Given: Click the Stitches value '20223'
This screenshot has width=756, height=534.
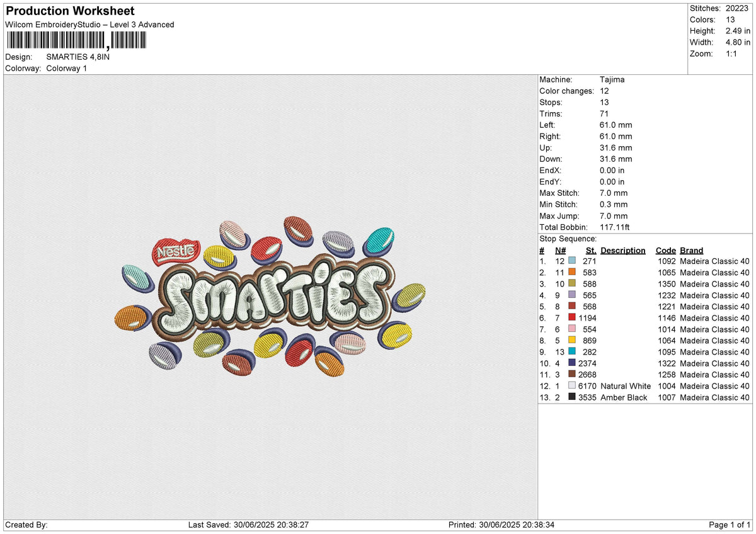Looking at the screenshot, I should click(738, 8).
